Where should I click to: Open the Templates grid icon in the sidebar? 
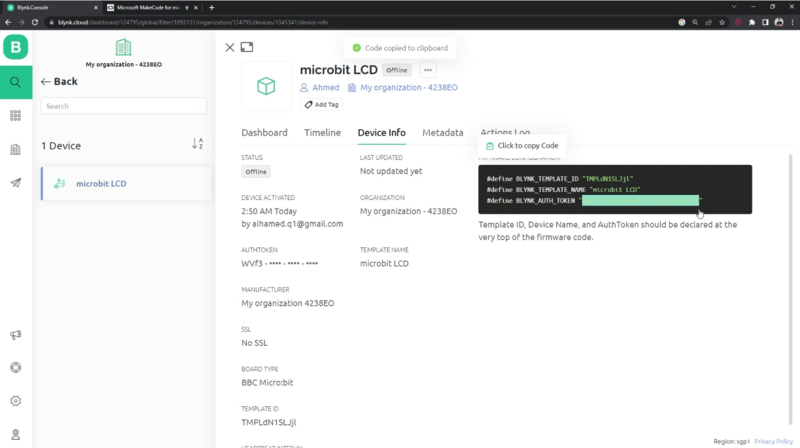click(x=16, y=116)
